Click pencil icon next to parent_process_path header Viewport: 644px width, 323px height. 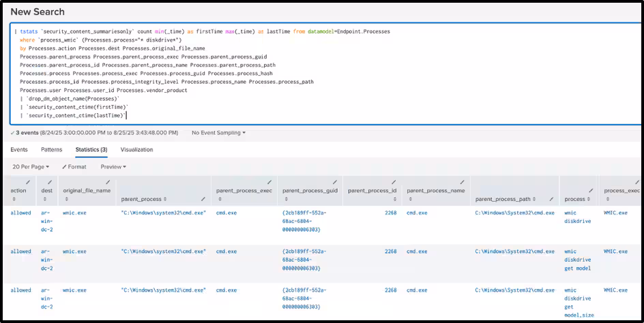coord(551,199)
